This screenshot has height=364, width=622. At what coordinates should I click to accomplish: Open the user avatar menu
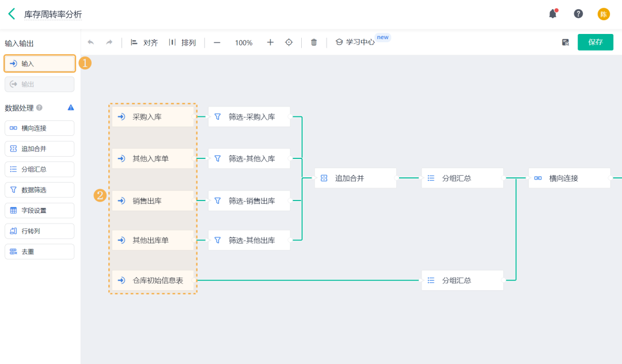pyautogui.click(x=604, y=14)
